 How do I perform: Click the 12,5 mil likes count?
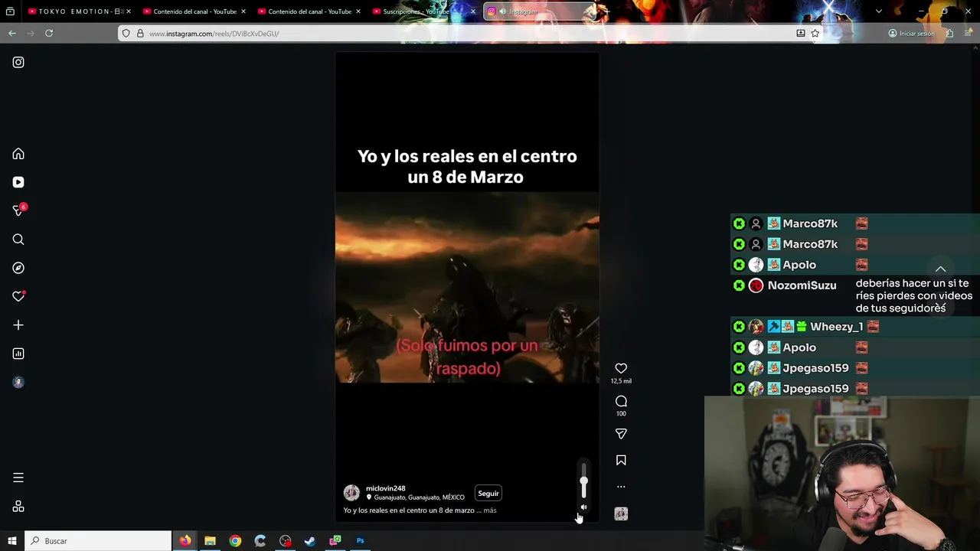point(621,381)
